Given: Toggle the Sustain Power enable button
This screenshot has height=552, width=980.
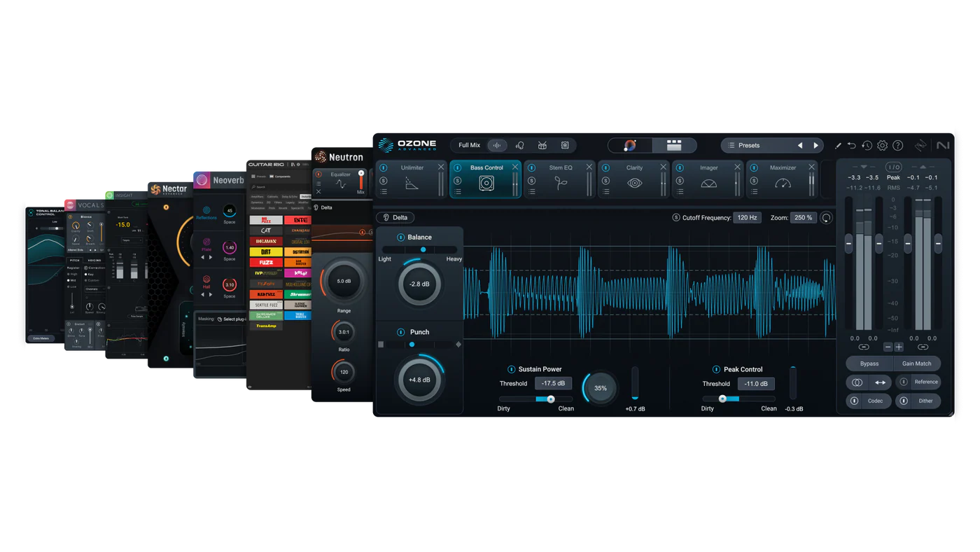Looking at the screenshot, I should pyautogui.click(x=511, y=369).
